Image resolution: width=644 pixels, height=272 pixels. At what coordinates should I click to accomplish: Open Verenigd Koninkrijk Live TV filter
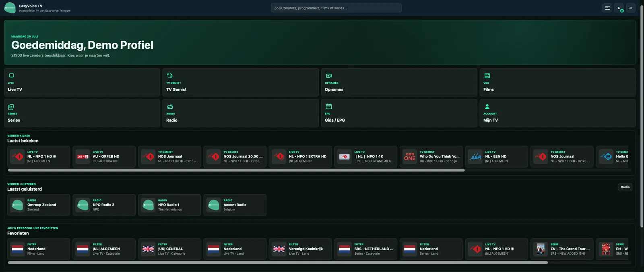tap(300, 249)
